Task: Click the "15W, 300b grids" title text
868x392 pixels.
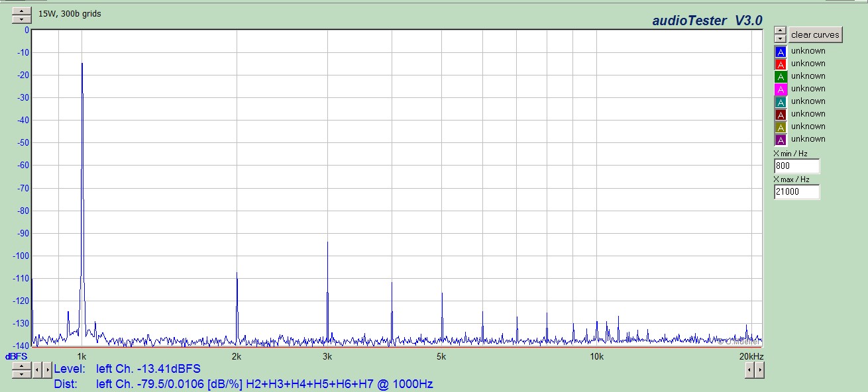Action: coord(70,14)
